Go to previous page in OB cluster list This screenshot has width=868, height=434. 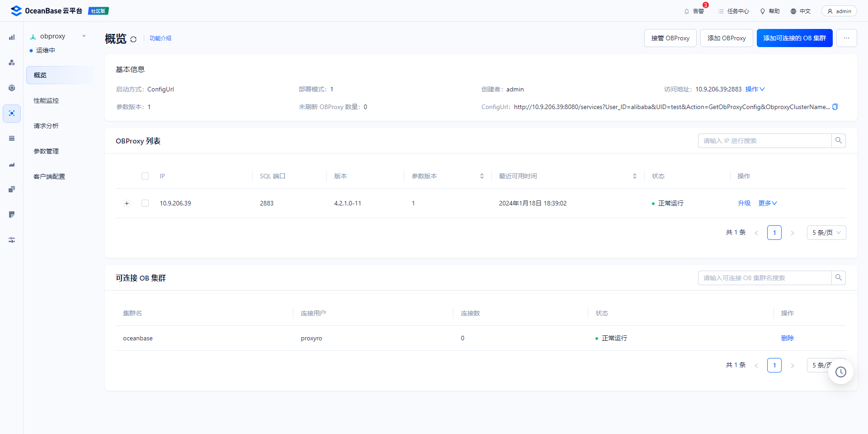[x=756, y=366]
